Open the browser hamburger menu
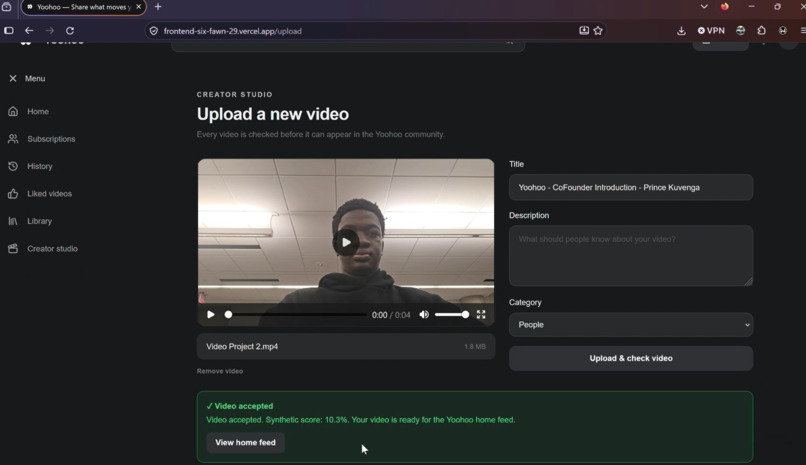The image size is (806, 465). [802, 31]
